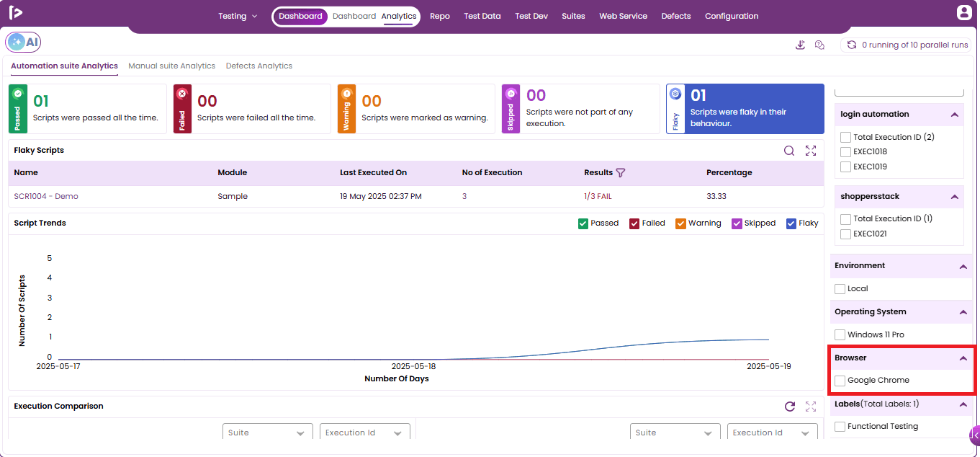Collapse the Environment filter section
Screen dimensions: 980x457
pyautogui.click(x=963, y=266)
